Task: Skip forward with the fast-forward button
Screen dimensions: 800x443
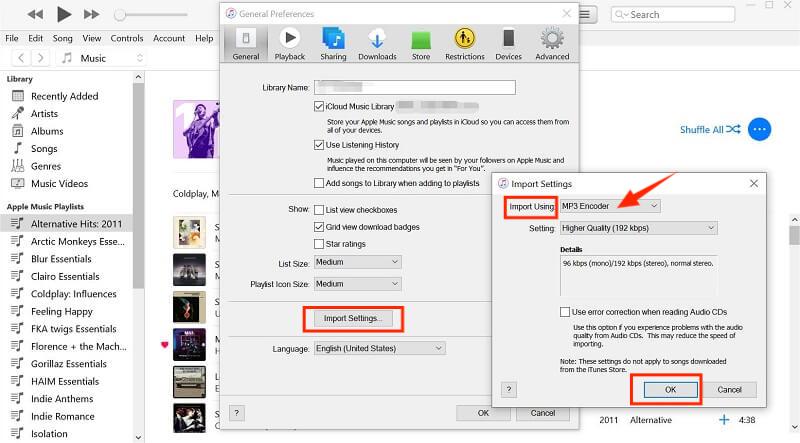Action: click(x=91, y=14)
